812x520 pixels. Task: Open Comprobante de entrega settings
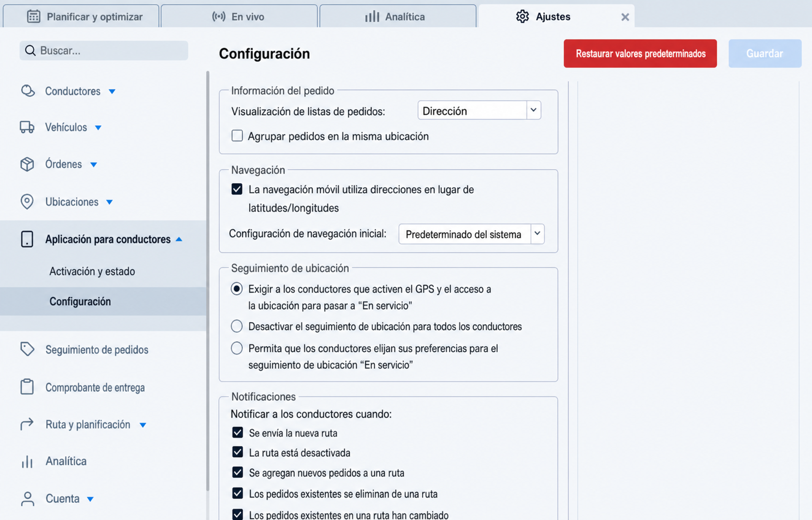pos(95,387)
